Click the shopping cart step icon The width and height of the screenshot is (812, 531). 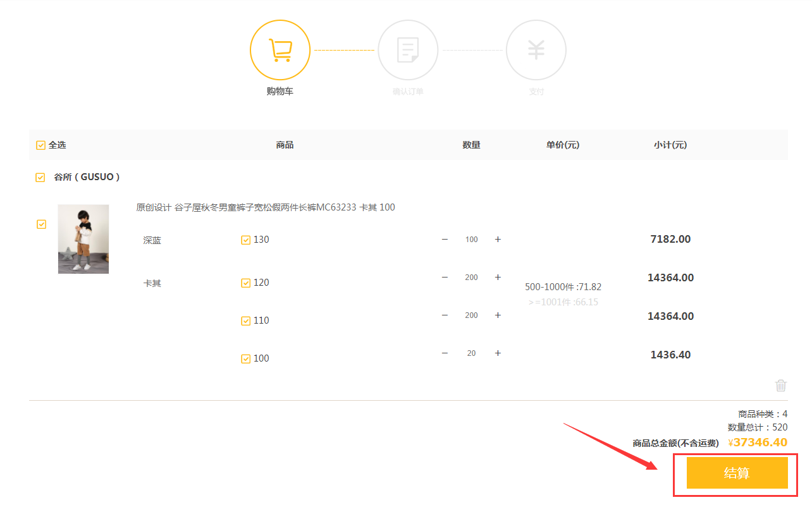pyautogui.click(x=280, y=50)
